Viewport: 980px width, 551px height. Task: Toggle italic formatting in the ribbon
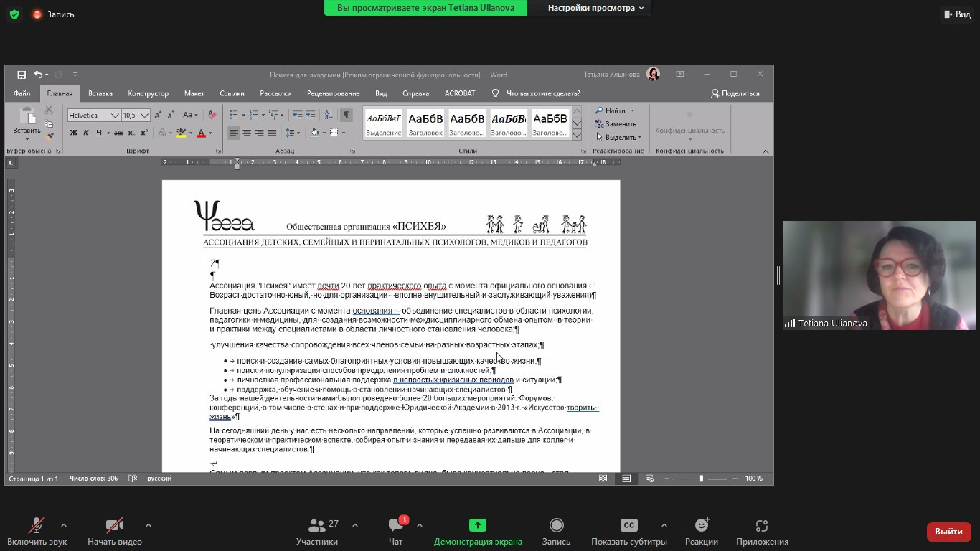(86, 133)
